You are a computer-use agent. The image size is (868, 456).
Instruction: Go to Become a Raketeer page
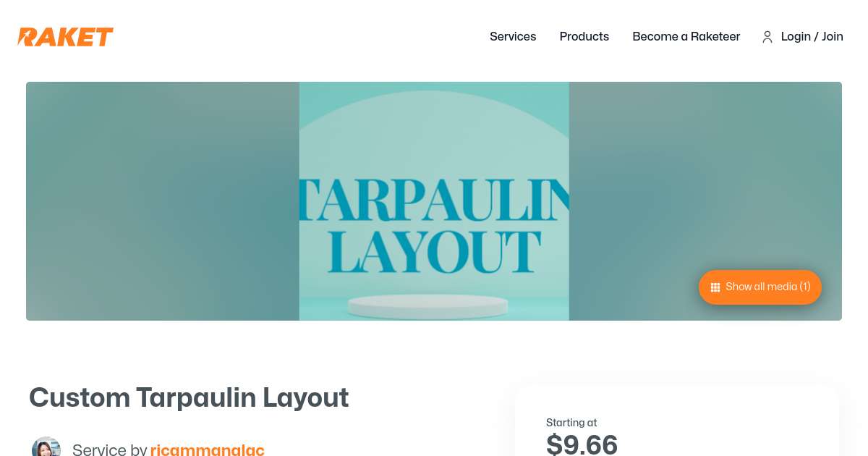[x=686, y=36]
